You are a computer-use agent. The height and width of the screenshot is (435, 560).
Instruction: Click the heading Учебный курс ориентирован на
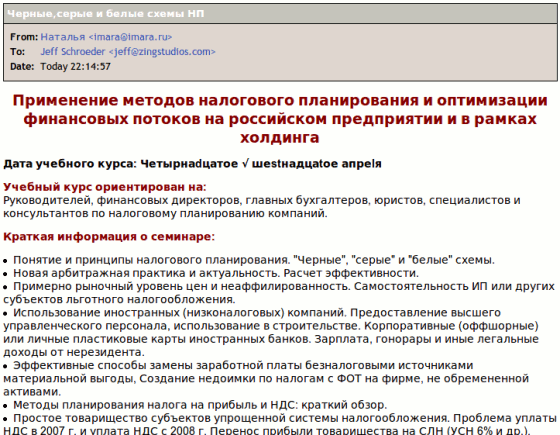pyautogui.click(x=105, y=187)
